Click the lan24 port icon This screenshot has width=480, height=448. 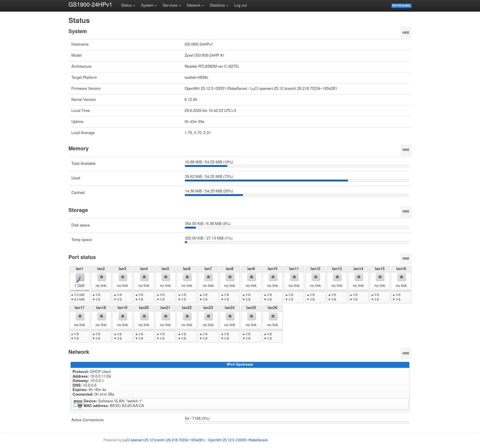coord(229,316)
